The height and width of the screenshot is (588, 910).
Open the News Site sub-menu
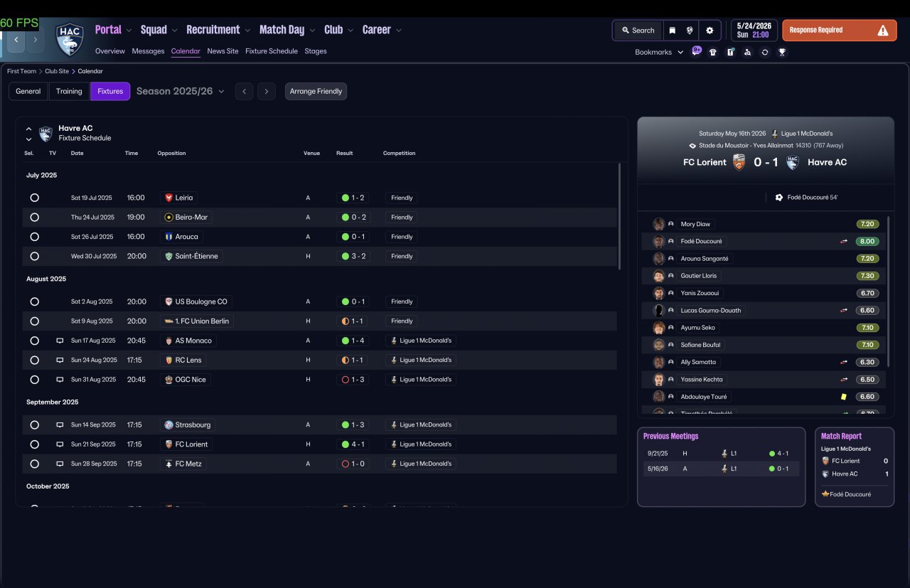coord(223,51)
